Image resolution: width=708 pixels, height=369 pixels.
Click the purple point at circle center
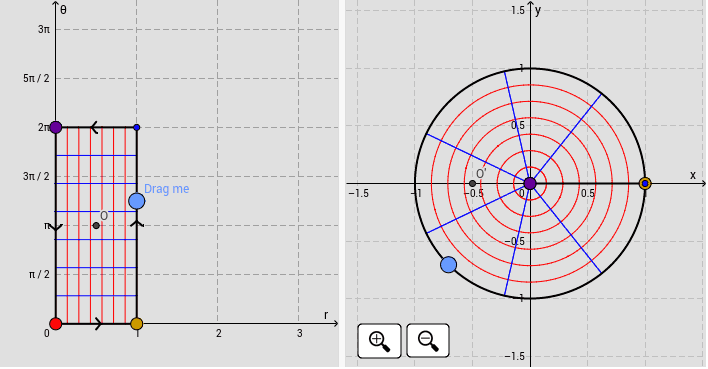530,183
